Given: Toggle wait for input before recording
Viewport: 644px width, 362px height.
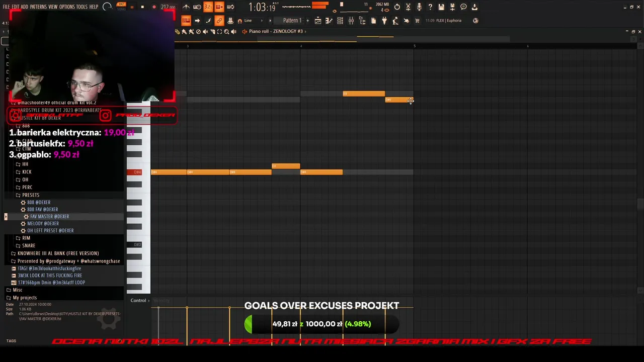Looking at the screenshot, I should point(197,7).
